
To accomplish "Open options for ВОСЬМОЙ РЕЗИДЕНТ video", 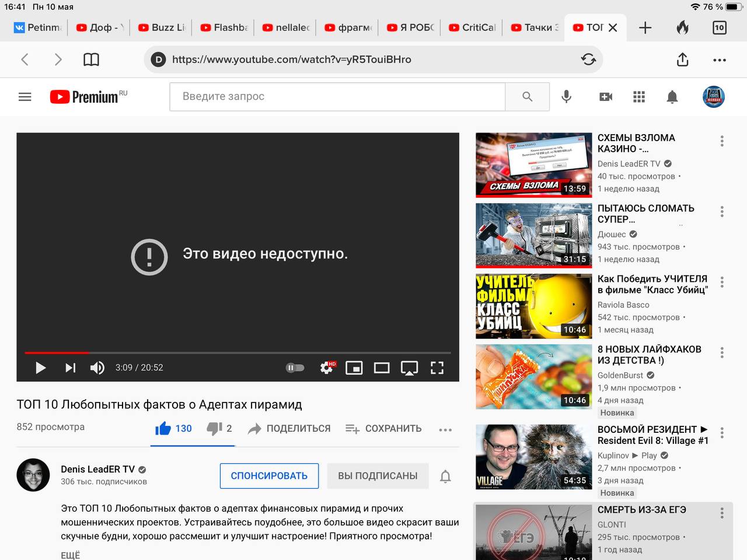I will 722,432.
